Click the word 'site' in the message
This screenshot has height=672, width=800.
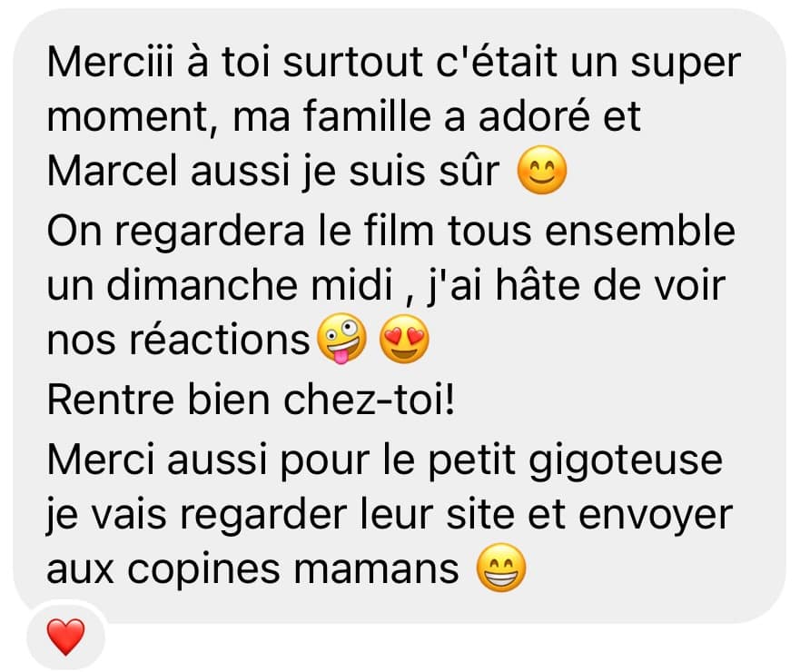coord(480,515)
